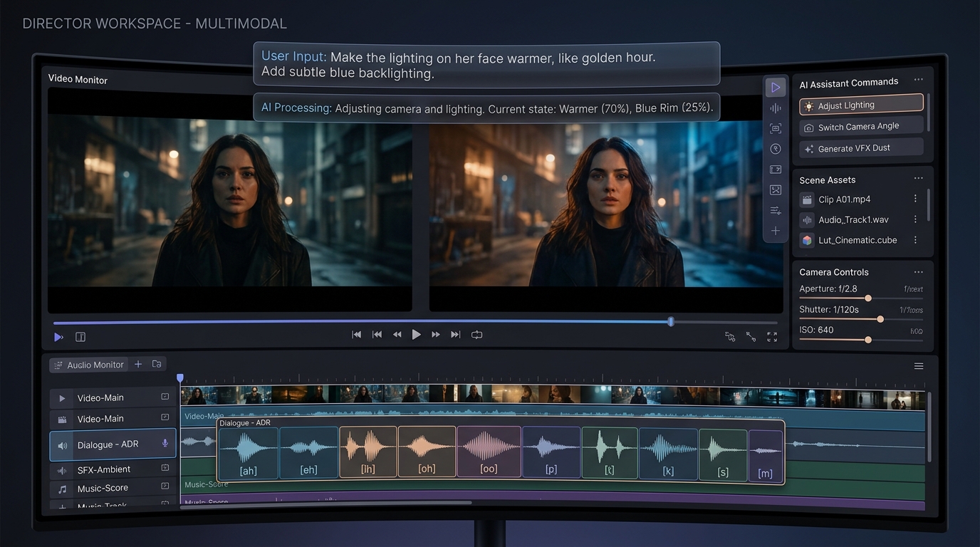Screen dimensions: 980x547
Task: Click the plus icon in vertical toolbar
Action: 776,231
